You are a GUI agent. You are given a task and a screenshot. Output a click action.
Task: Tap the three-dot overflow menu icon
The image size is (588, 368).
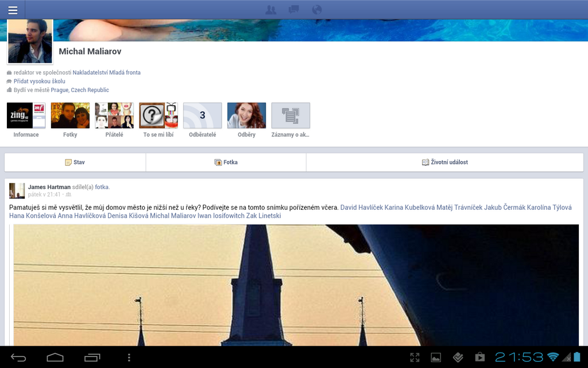click(x=129, y=358)
